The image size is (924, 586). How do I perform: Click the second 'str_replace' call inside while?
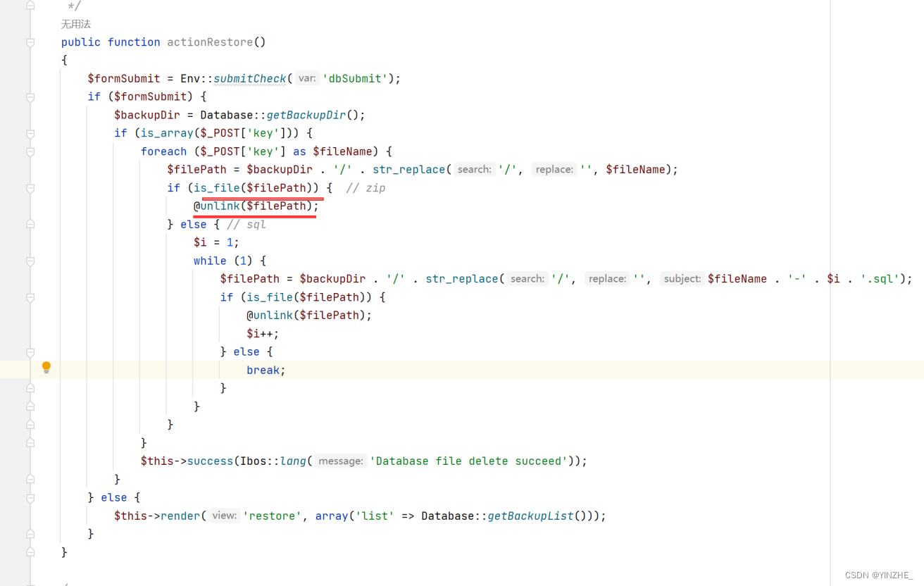coord(461,279)
